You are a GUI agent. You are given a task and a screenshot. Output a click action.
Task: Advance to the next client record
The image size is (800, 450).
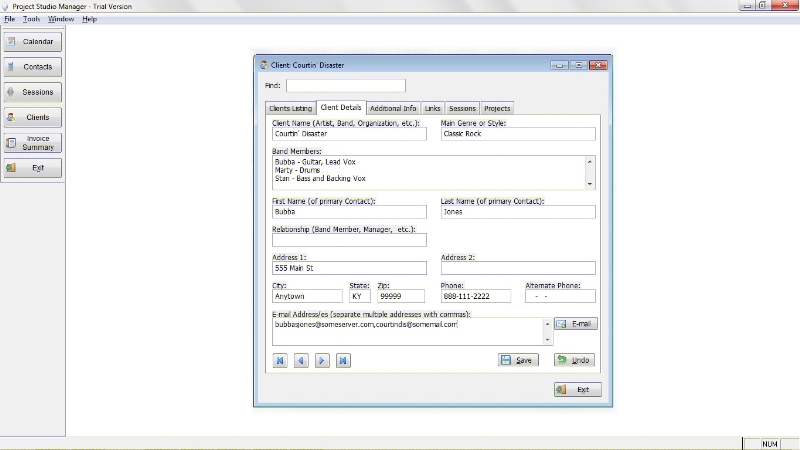322,360
